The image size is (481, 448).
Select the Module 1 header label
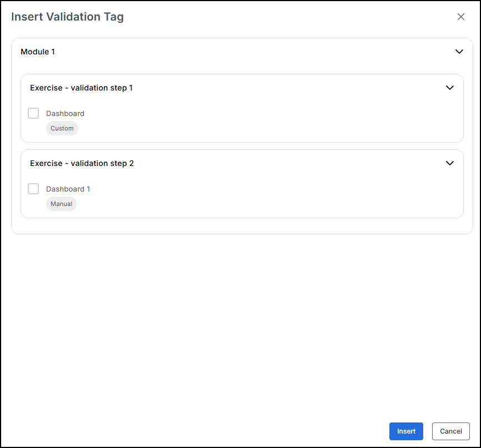click(38, 52)
